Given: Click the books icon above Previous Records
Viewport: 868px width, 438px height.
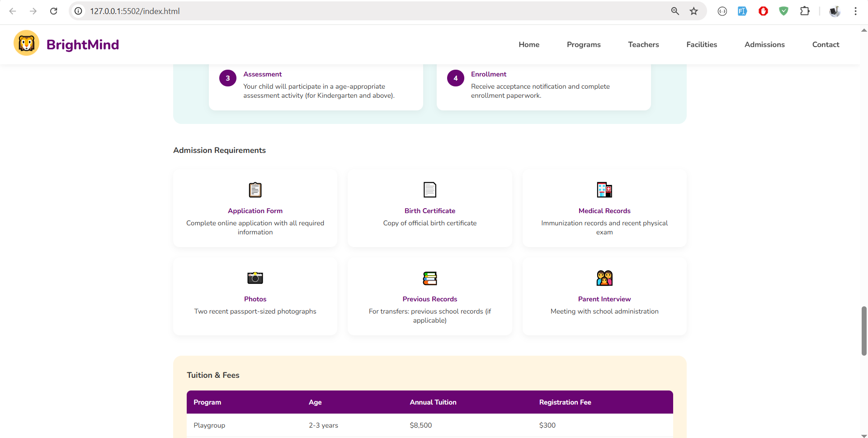Looking at the screenshot, I should click(429, 278).
